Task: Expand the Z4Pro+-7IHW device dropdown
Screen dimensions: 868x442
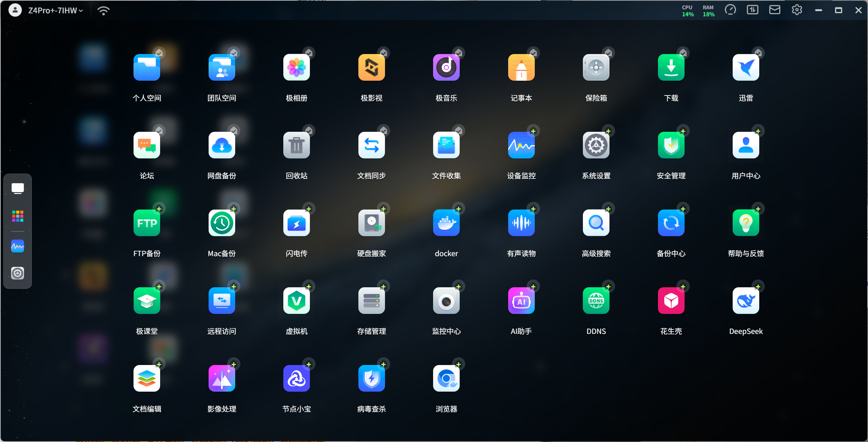Action: (55, 10)
